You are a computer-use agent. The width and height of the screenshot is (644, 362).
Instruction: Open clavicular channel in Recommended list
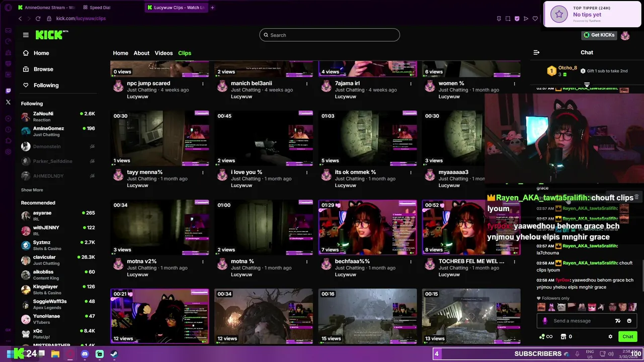click(x=58, y=260)
